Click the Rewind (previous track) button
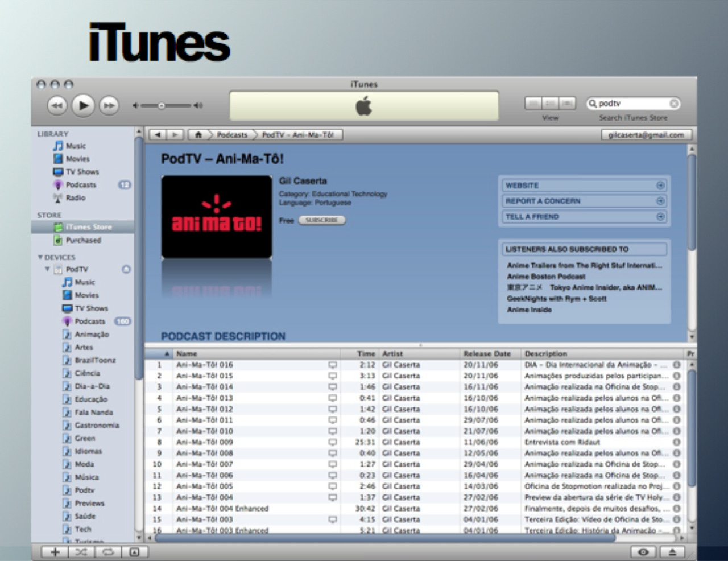728x561 pixels. point(57,105)
